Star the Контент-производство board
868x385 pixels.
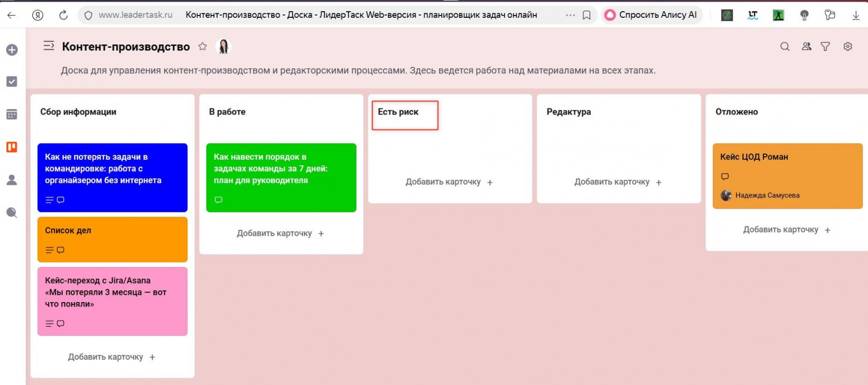pyautogui.click(x=203, y=47)
